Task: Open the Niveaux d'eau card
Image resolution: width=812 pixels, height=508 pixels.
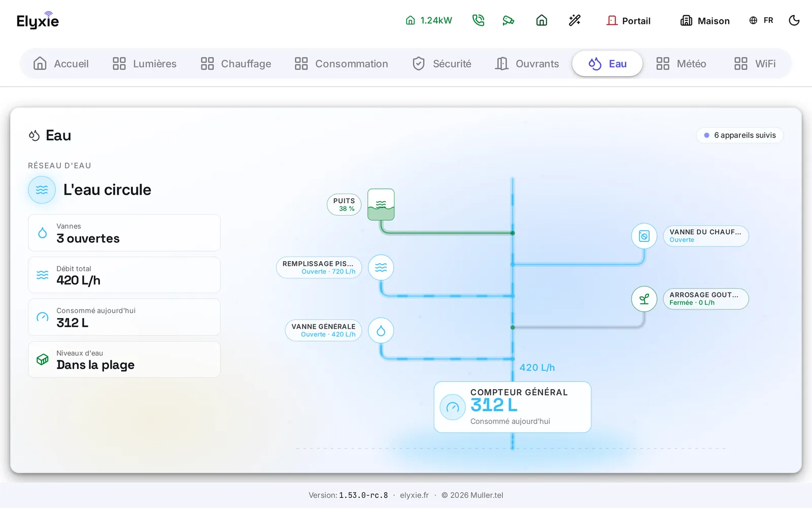Action: click(x=124, y=359)
